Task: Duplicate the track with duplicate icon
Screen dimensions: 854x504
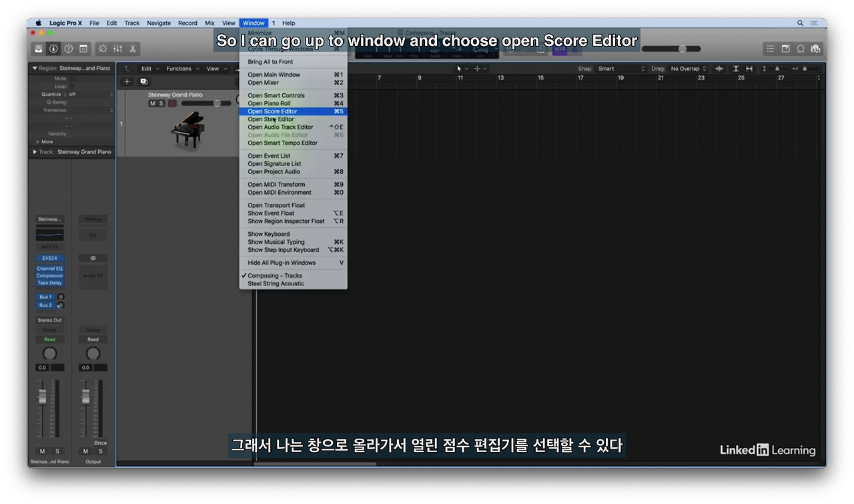Action: coord(143,81)
